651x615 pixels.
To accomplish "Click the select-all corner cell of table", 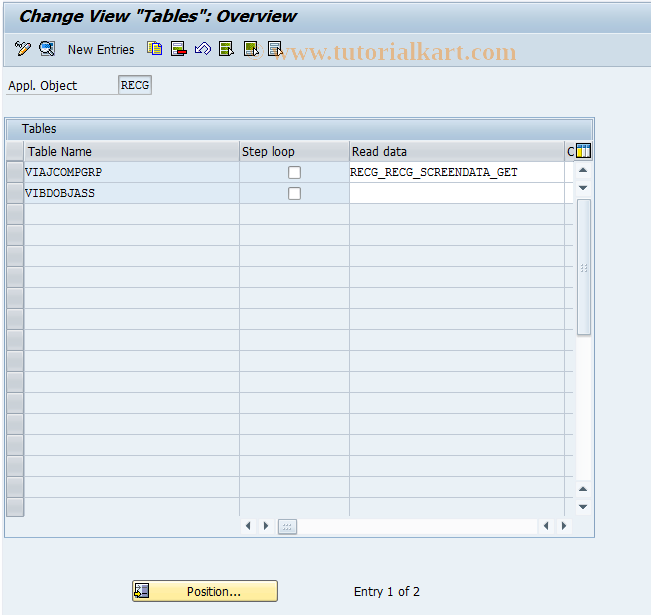I will point(15,151).
